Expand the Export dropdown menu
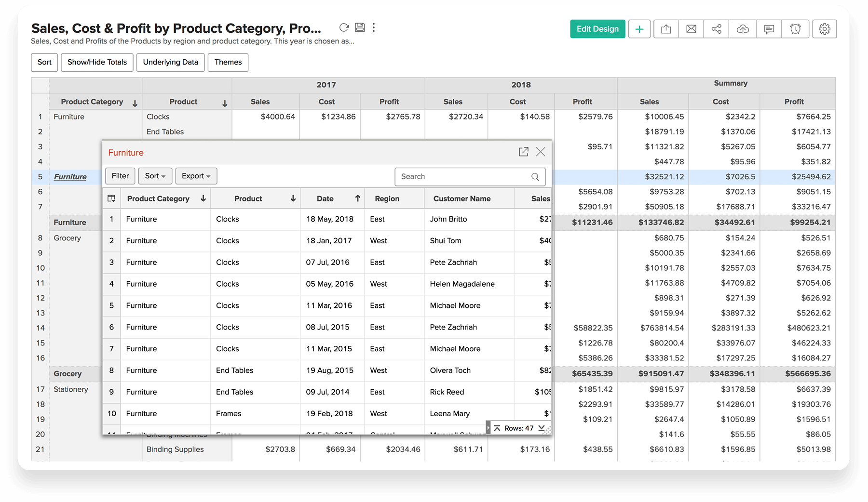The width and height of the screenshot is (868, 502). coord(196,176)
